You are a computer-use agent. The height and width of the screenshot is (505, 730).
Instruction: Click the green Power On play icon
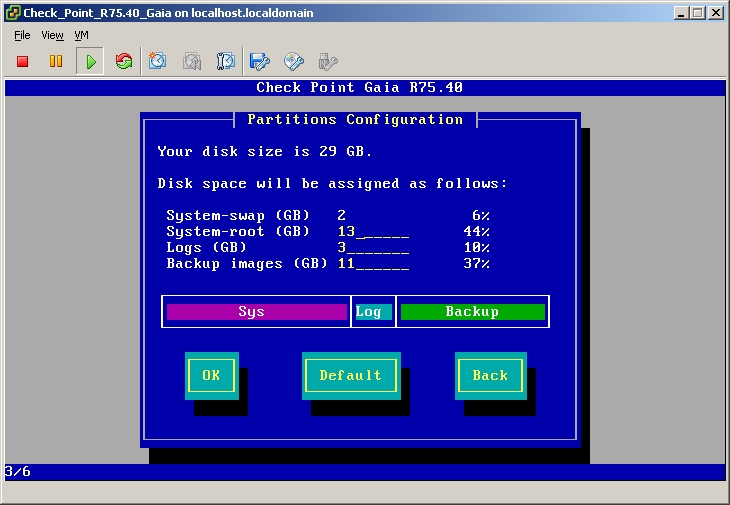pyautogui.click(x=91, y=61)
